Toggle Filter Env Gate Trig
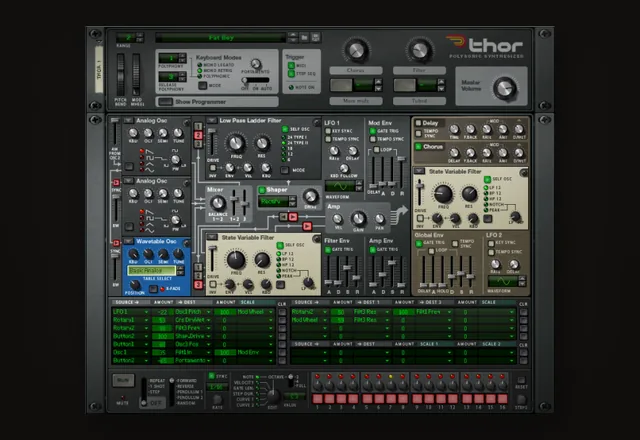This screenshot has width=640, height=440. tap(328, 249)
